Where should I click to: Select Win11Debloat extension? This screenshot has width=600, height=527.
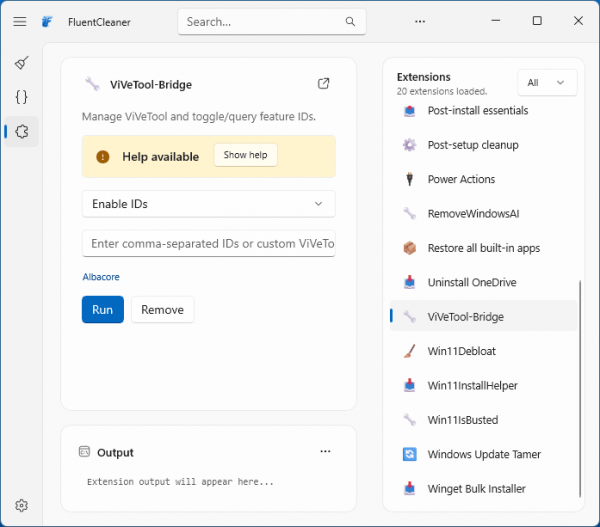pyautogui.click(x=483, y=351)
